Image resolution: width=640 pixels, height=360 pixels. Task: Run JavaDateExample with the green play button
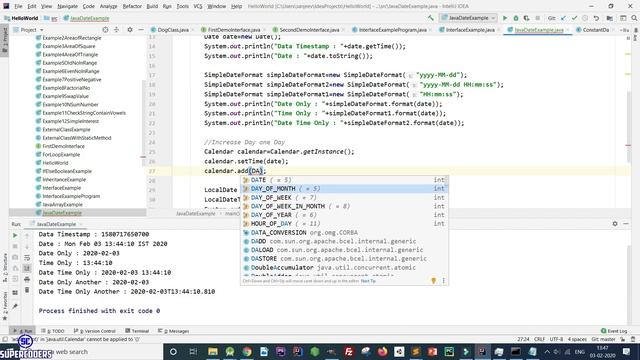505,18
